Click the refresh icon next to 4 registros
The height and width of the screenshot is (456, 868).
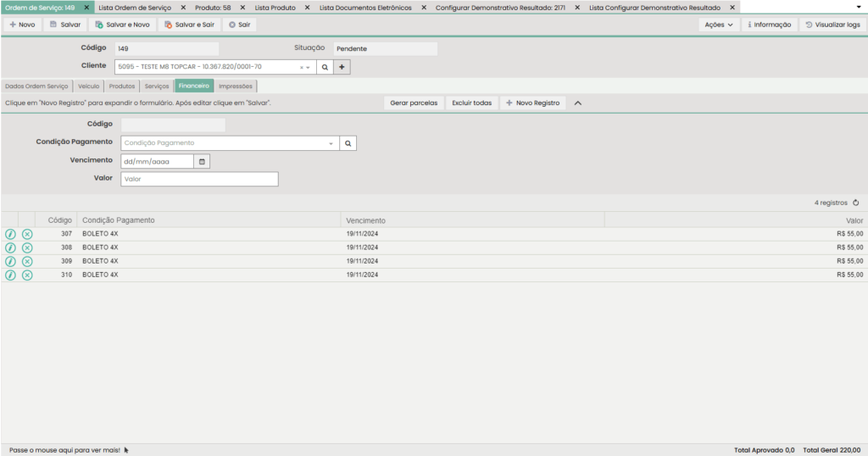(x=855, y=203)
